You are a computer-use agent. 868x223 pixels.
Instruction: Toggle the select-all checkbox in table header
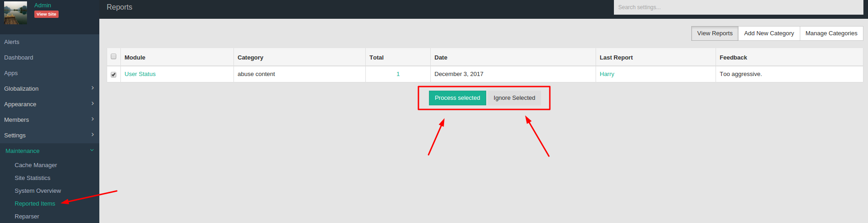tap(114, 57)
